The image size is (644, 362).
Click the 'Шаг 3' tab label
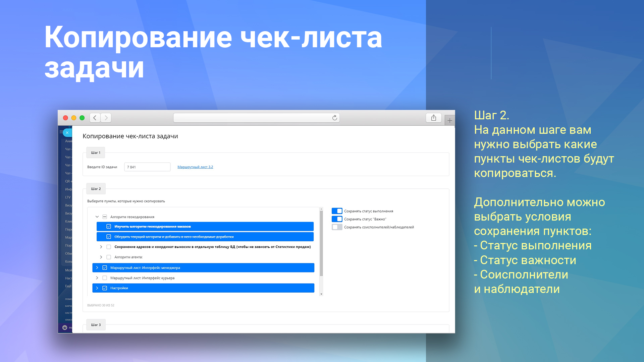tap(96, 325)
